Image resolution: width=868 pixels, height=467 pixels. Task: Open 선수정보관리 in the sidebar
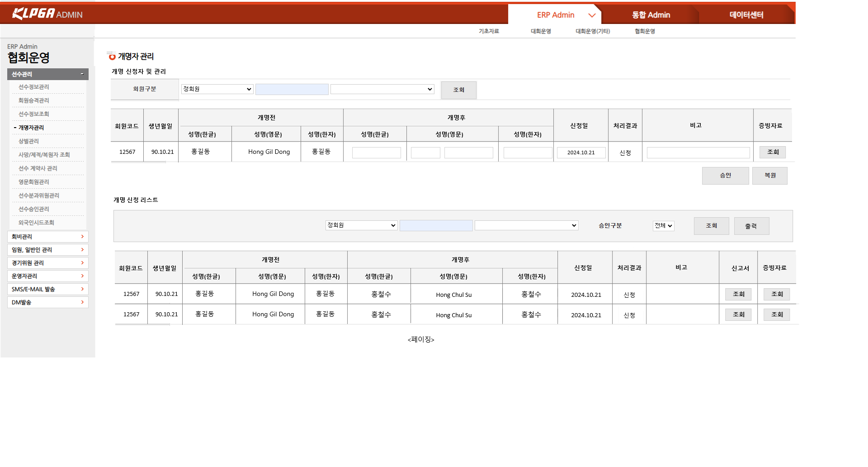pyautogui.click(x=34, y=87)
